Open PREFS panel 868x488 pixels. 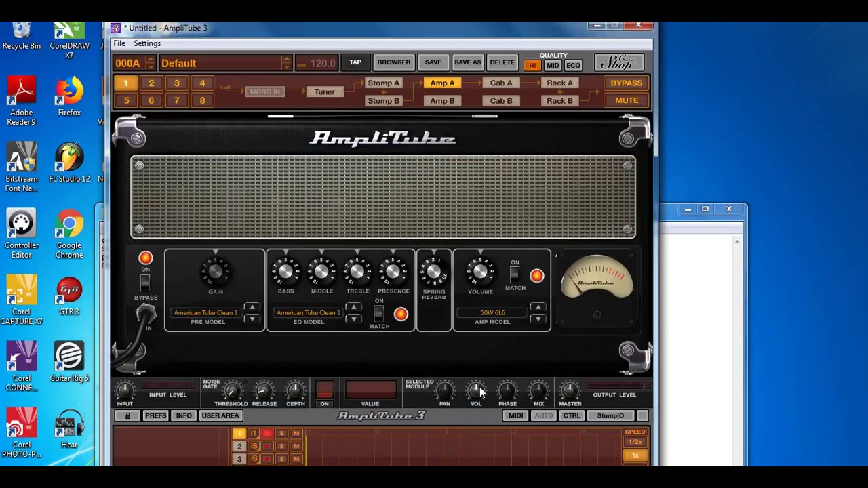[x=155, y=415]
